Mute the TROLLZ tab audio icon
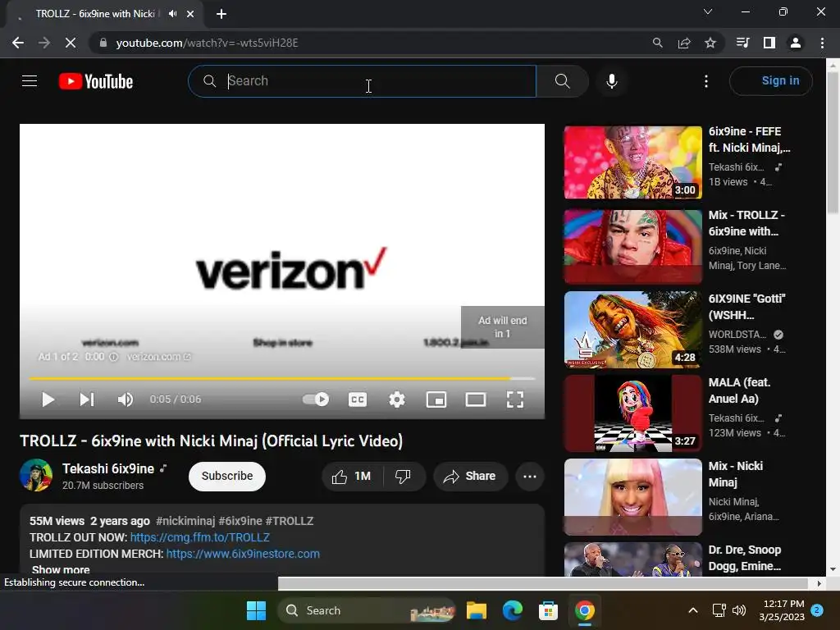Viewport: 840px width, 630px height. (x=172, y=14)
